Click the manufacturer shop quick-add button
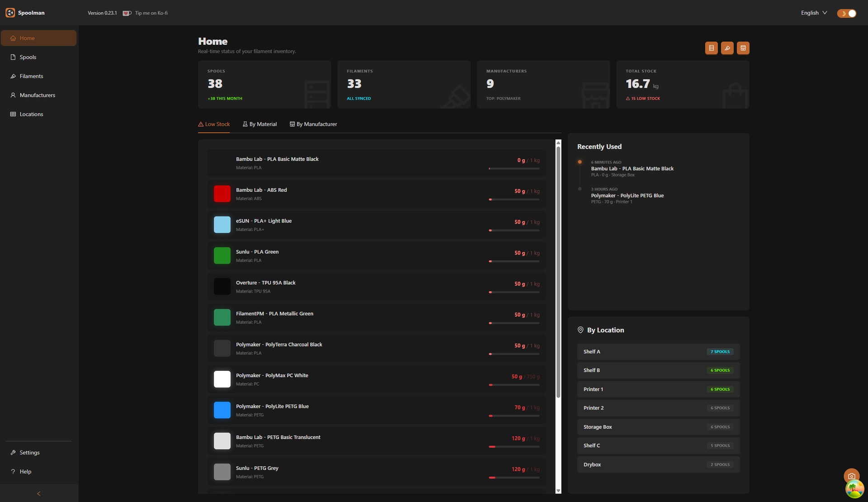 [x=743, y=48]
